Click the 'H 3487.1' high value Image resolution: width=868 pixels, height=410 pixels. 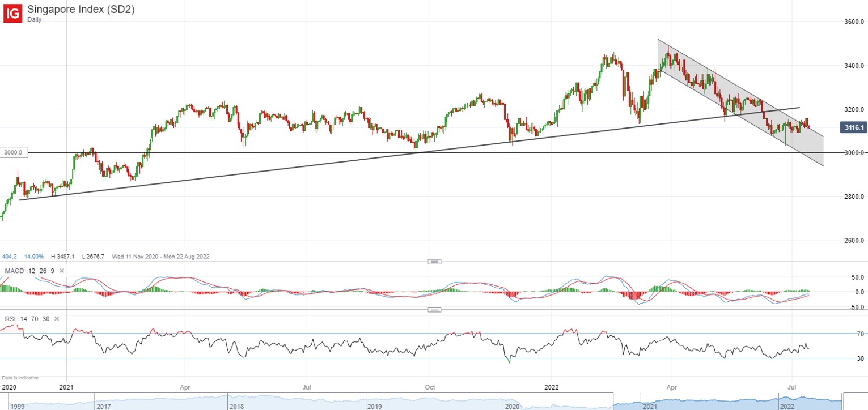click(63, 257)
